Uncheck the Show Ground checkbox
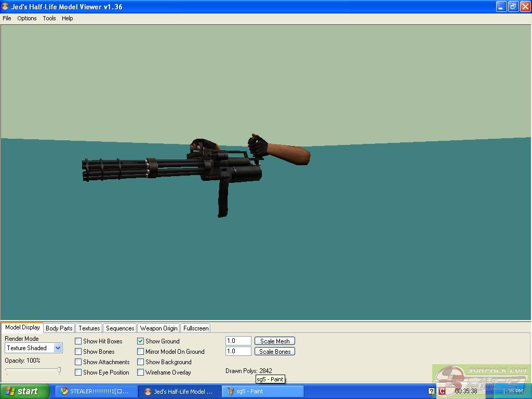Image resolution: width=532 pixels, height=399 pixels. tap(141, 341)
